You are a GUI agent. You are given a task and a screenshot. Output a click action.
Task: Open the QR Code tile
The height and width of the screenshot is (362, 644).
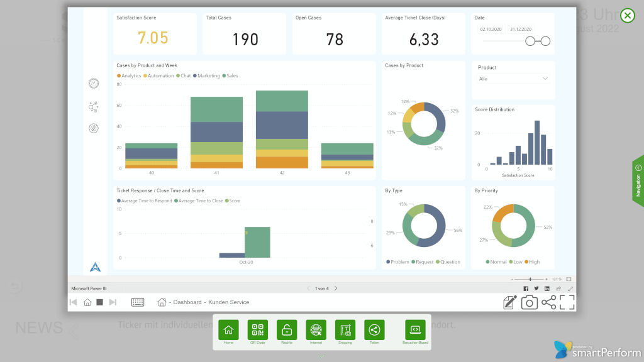click(257, 330)
